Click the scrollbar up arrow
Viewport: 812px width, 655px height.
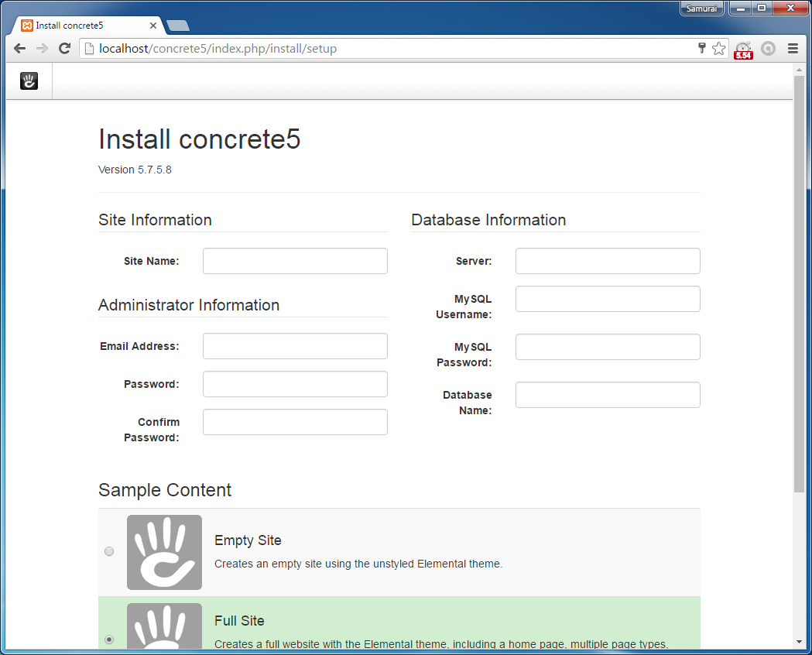coord(799,70)
